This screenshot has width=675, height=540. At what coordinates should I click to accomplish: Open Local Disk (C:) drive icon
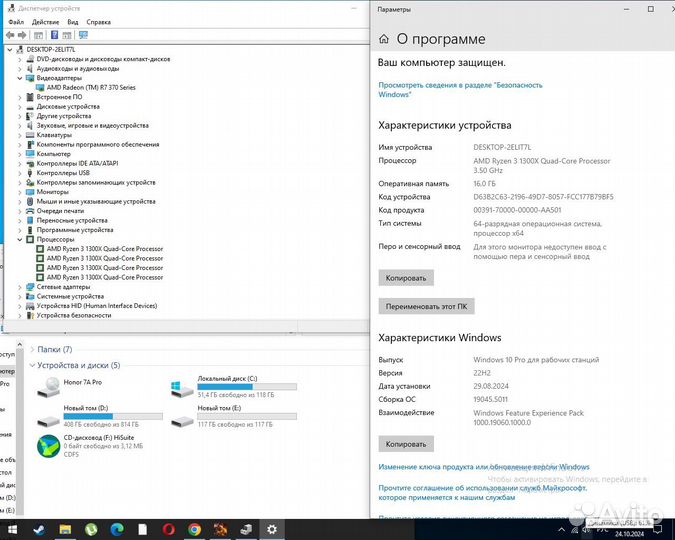coord(182,389)
